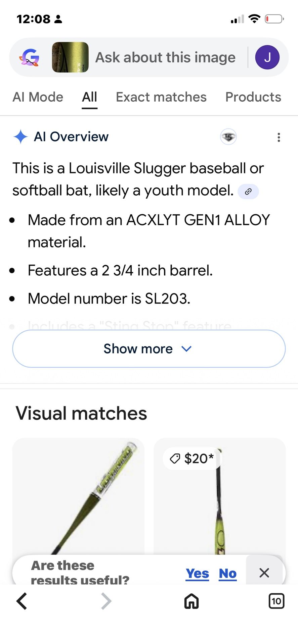Screen dimensions: 298x644
Task: Open the J account profile avatar
Action: (267, 57)
